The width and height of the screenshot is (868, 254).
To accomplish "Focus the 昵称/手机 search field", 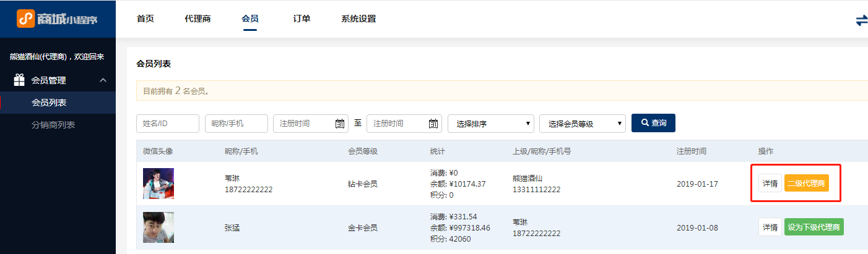I will point(237,124).
